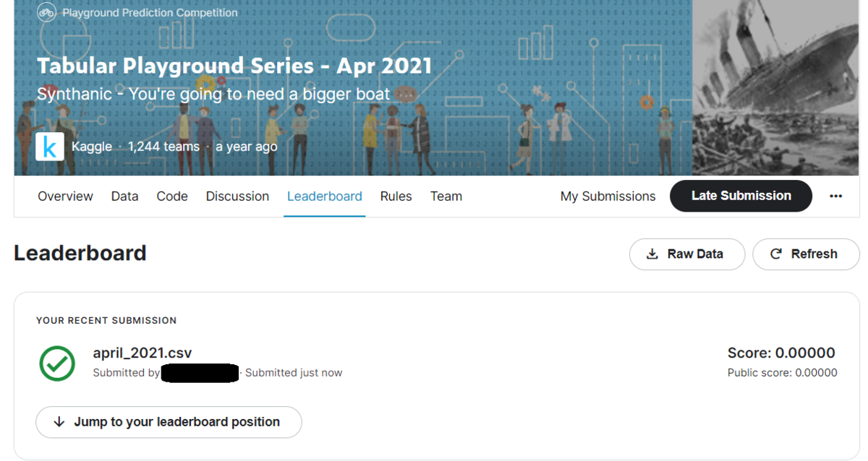View the Rules tab
The height and width of the screenshot is (461, 868).
396,197
